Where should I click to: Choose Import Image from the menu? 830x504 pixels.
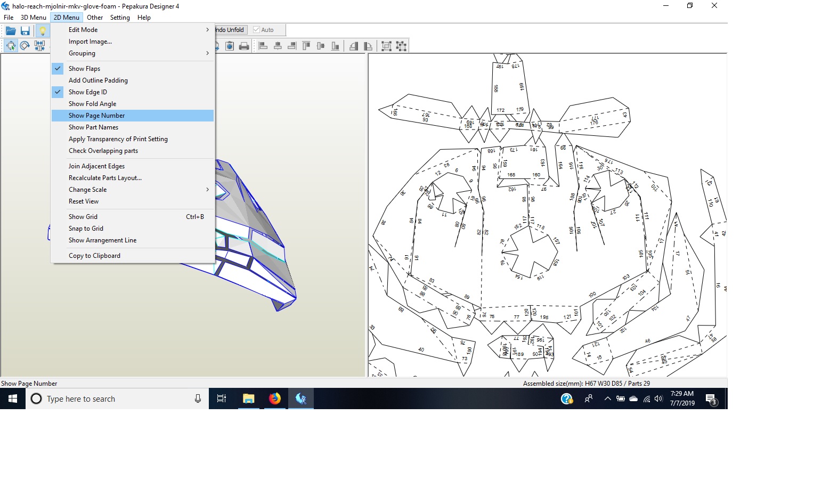click(x=133, y=42)
